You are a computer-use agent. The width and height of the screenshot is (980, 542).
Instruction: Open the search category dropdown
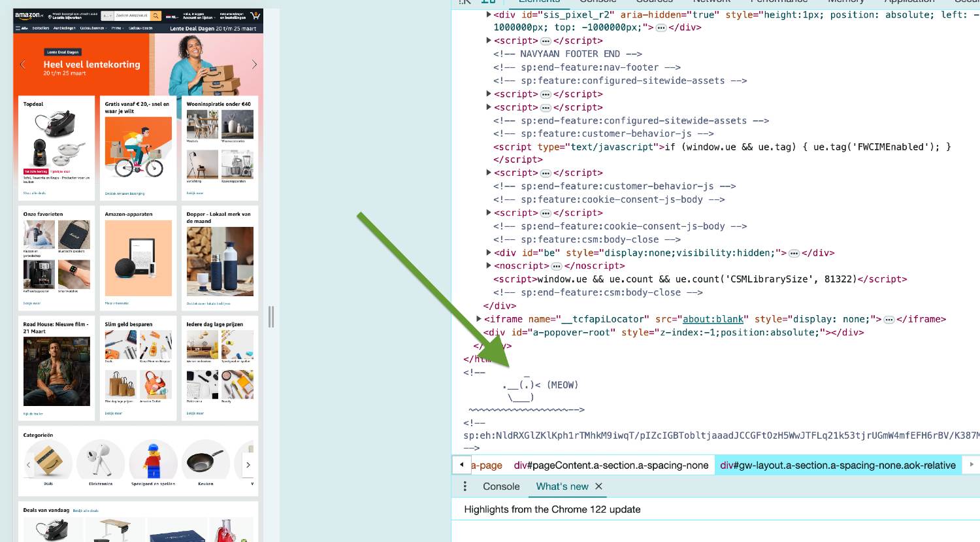point(107,16)
